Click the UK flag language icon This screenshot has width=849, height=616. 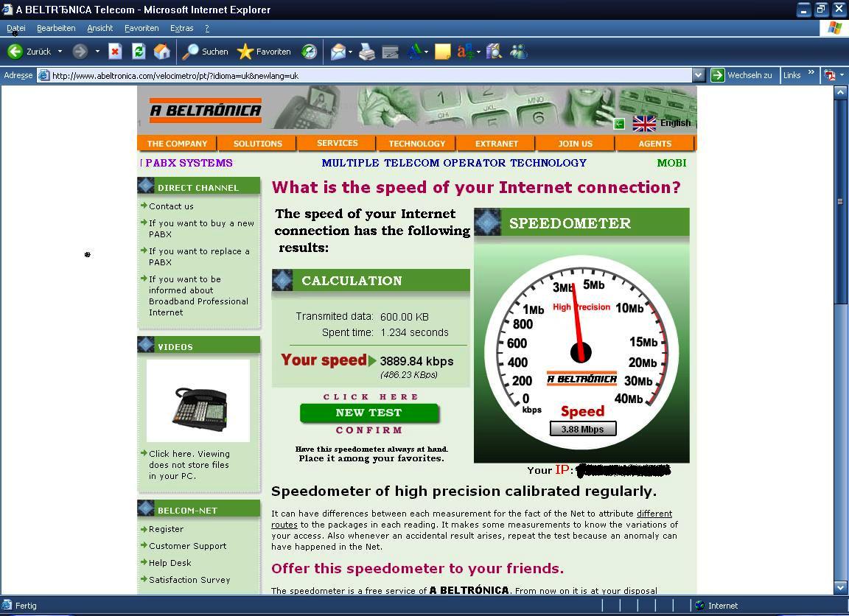pos(644,123)
